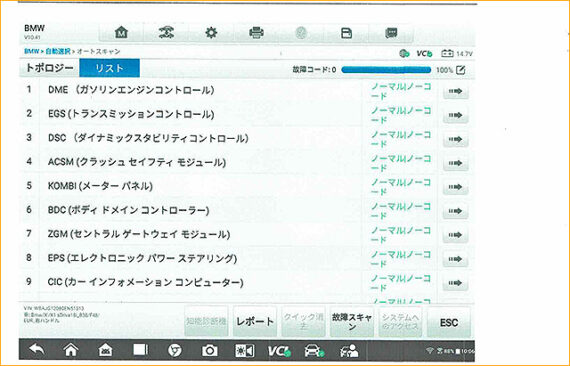Tap the greyed 知能診断機 button
570x366 pixels.
click(206, 321)
